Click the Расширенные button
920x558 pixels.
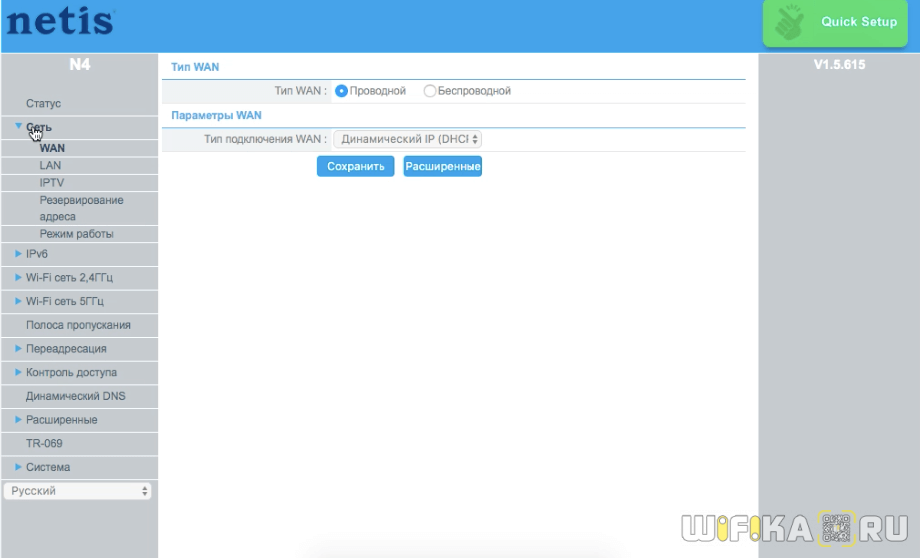click(x=442, y=167)
